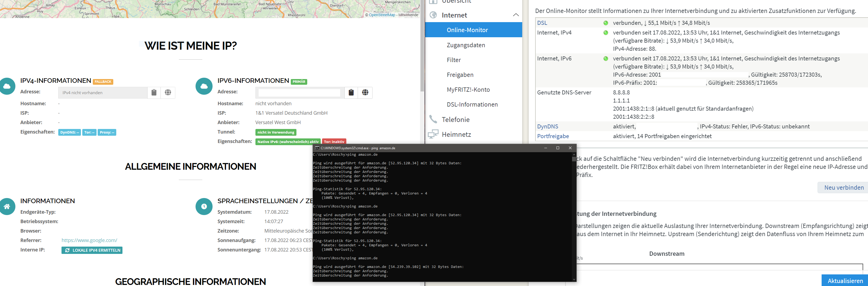868x286 pixels.
Task: Click the cloud icon for IPv4-Informationen
Action: click(x=7, y=86)
